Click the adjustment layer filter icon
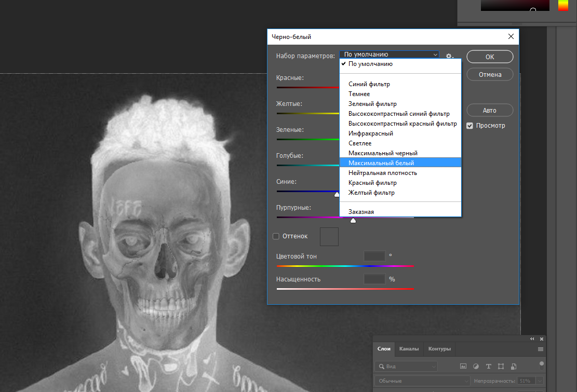This screenshot has height=392, width=577. click(x=476, y=366)
